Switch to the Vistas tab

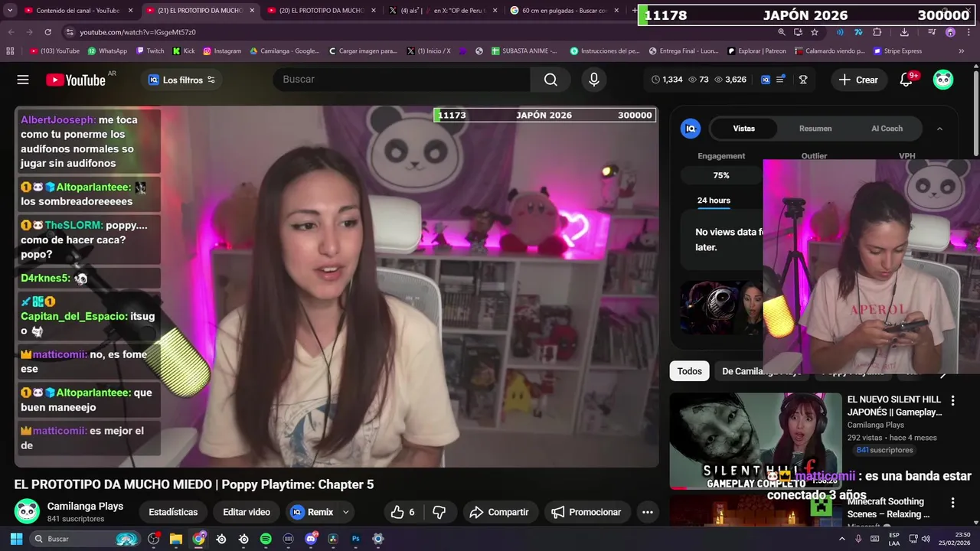tap(744, 129)
